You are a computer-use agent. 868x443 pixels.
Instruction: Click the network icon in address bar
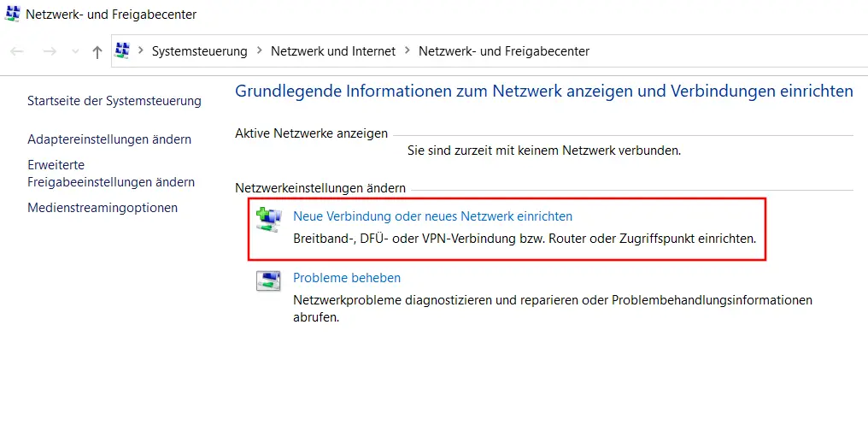coord(123,50)
